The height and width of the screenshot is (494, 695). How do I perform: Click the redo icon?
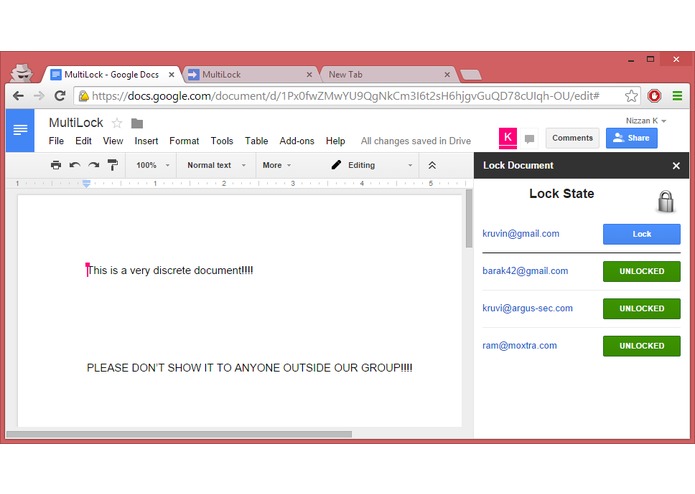click(x=94, y=165)
